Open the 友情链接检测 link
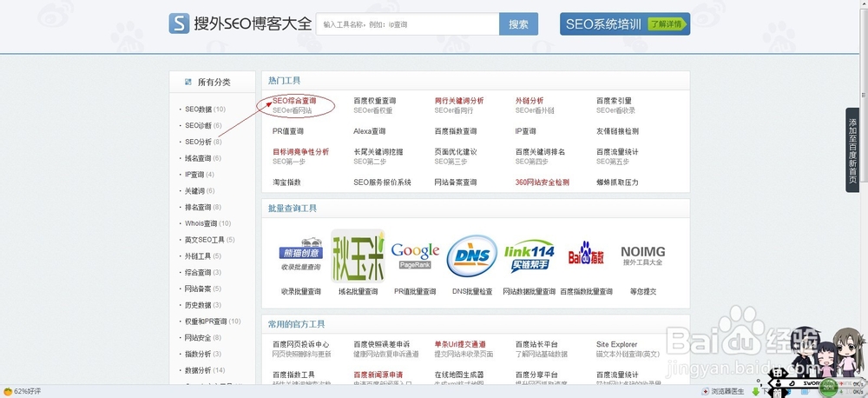 617,131
